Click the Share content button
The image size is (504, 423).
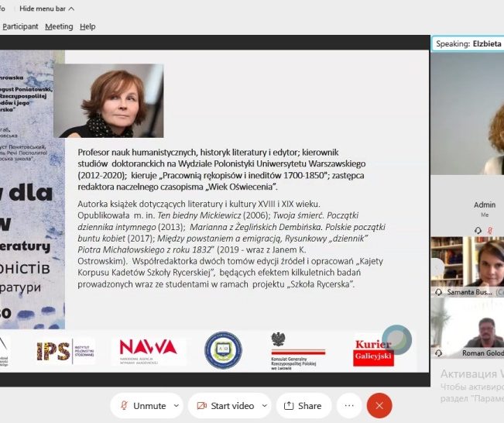pos(303,406)
